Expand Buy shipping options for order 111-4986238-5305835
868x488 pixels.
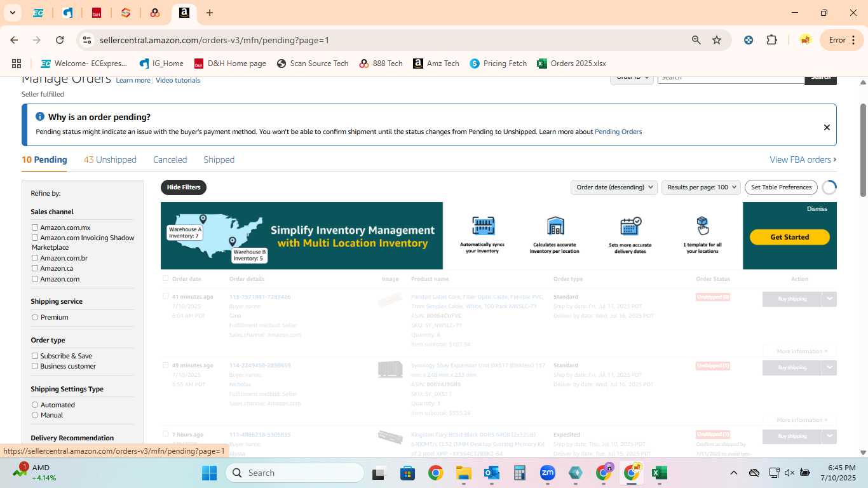click(x=829, y=436)
